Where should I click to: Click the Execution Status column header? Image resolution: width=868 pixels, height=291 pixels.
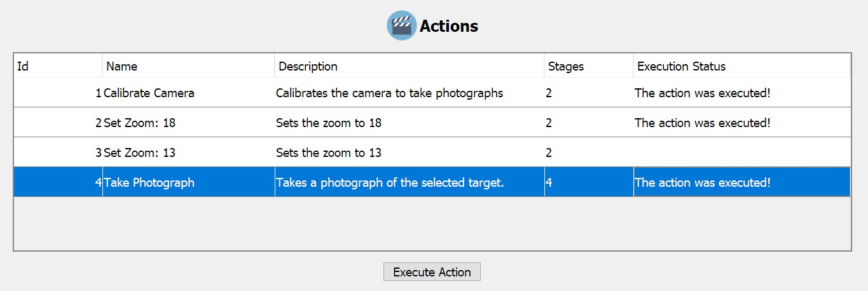[x=741, y=66]
